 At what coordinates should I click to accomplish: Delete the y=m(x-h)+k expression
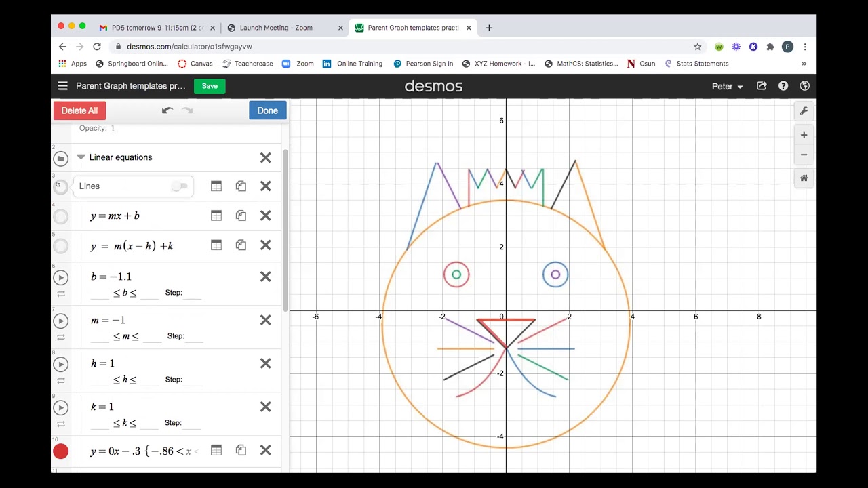click(x=266, y=245)
